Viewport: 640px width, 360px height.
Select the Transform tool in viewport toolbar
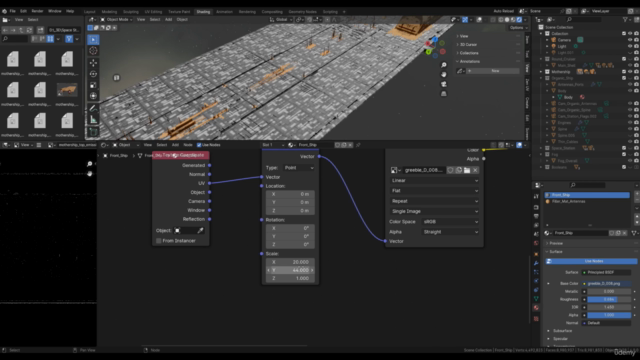[x=93, y=96]
